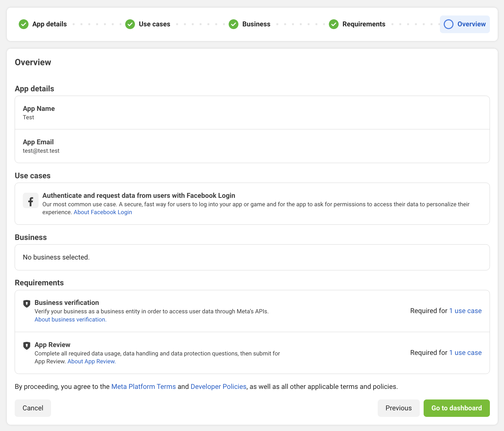Open '1 use case' link for Business verification
Viewport: 504px width, 431px height.
point(465,311)
